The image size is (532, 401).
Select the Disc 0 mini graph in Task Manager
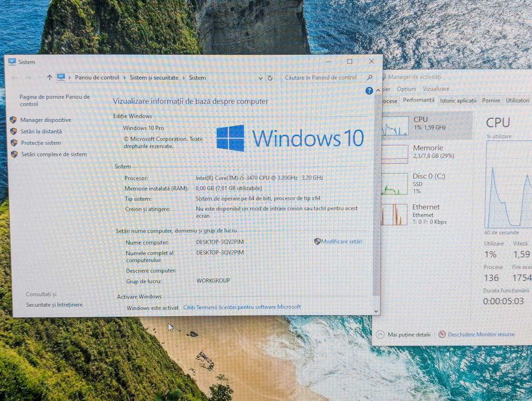394,184
